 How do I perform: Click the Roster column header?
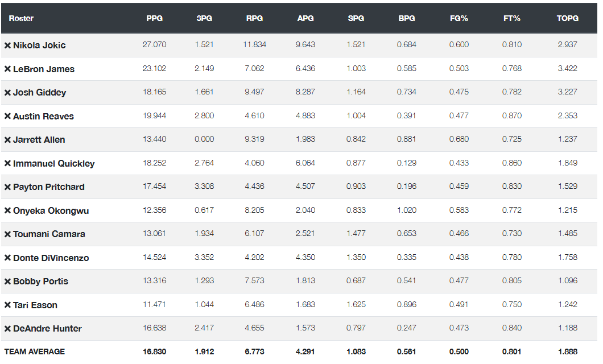pyautogui.click(x=21, y=18)
